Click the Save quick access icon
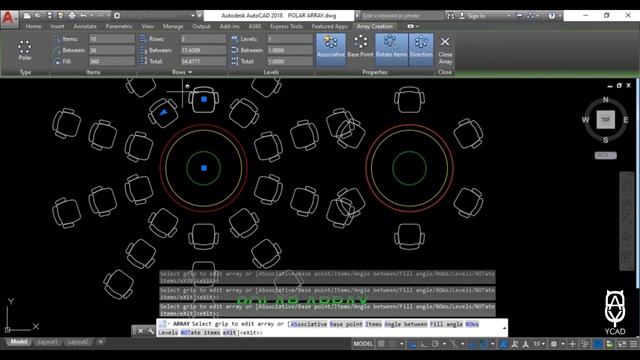The height and width of the screenshot is (360, 640). tap(49, 16)
